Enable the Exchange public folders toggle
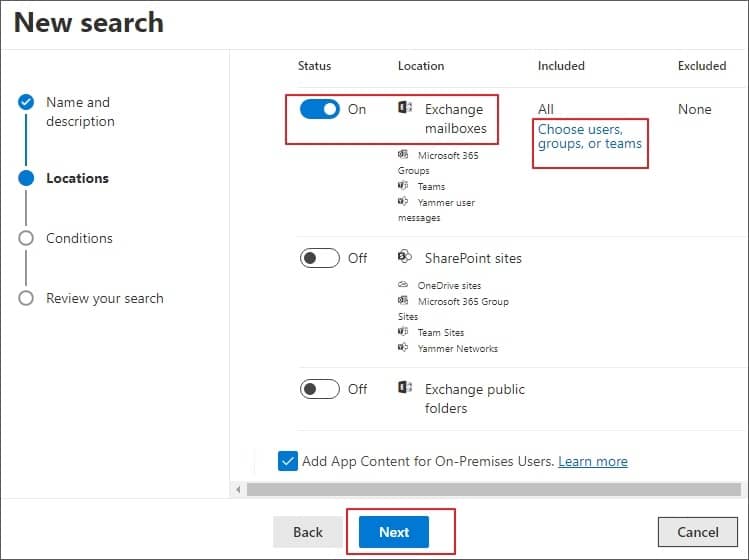 point(320,389)
